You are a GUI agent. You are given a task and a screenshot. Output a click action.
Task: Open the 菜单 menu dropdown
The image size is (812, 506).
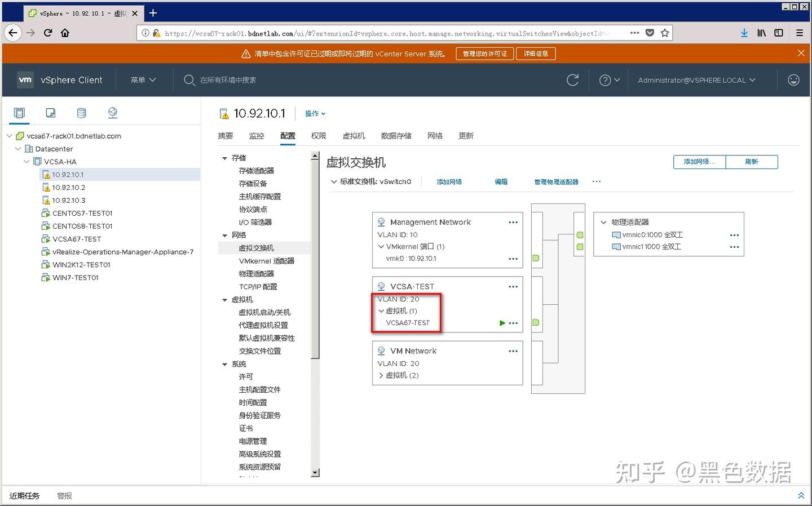coord(143,80)
